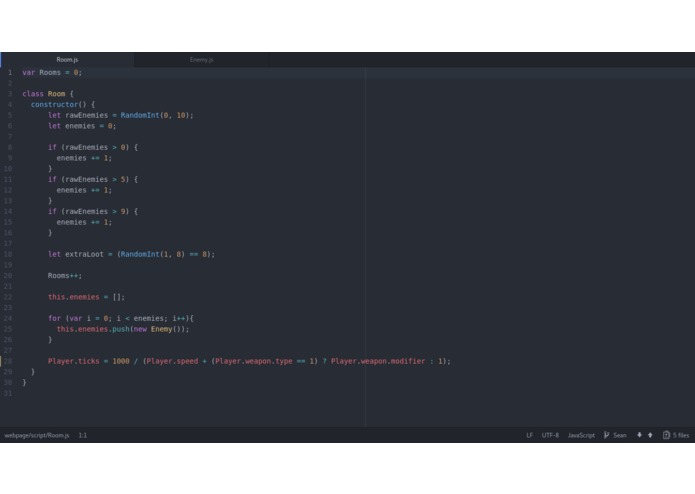695x494 pixels.
Task: Click the 'Rooms++;' statement
Action: (x=65, y=276)
